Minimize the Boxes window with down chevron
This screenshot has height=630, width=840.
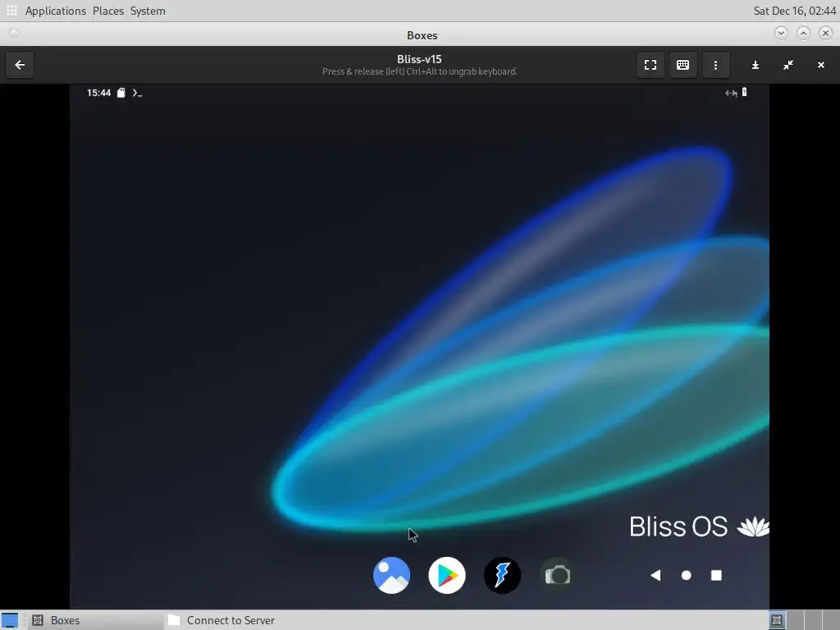[x=781, y=33]
